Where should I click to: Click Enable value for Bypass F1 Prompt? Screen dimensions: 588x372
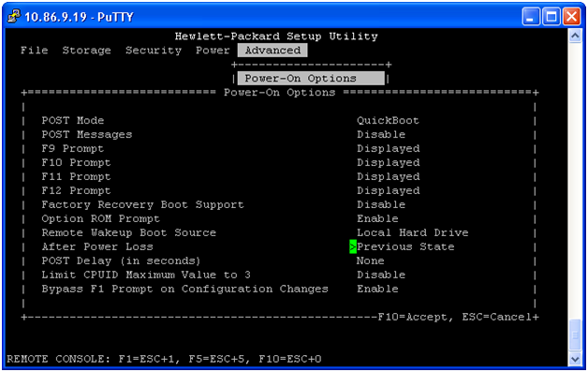pyautogui.click(x=377, y=289)
